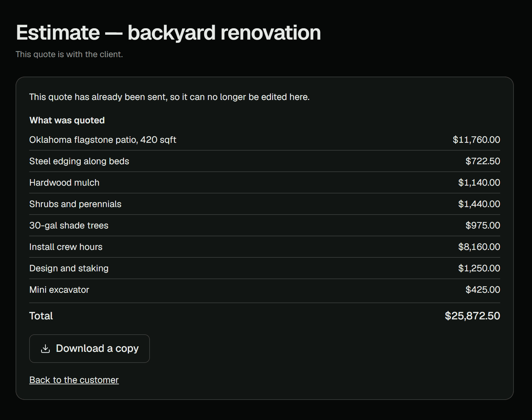The height and width of the screenshot is (420, 532).
Task: Select the Oklahoma flagstone patio, 420 sqft line
Action: pos(265,140)
